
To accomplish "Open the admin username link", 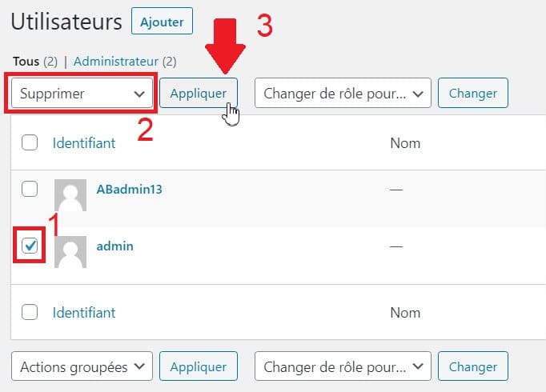I will tap(114, 246).
